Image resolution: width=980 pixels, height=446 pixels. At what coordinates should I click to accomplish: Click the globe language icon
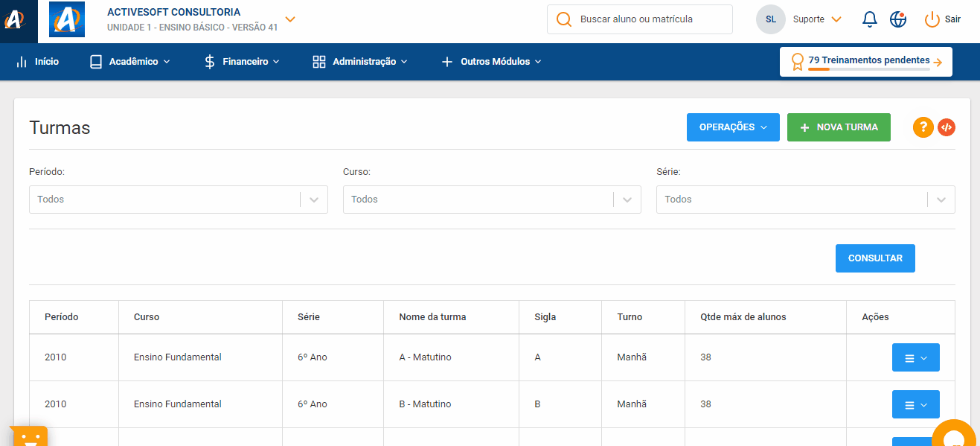click(898, 19)
